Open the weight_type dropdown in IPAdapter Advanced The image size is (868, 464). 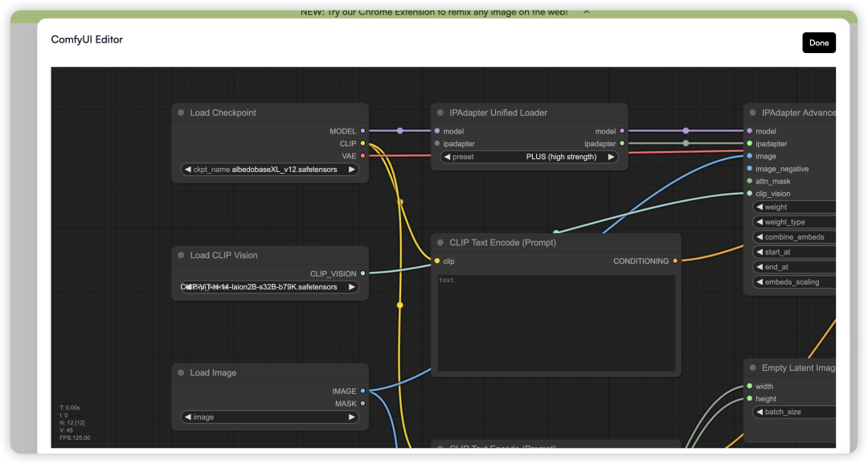tap(794, 222)
